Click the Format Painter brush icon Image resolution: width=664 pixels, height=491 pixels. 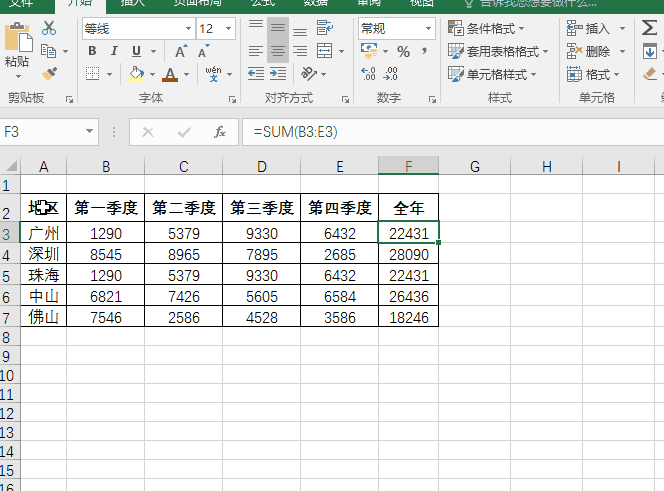[x=49, y=74]
